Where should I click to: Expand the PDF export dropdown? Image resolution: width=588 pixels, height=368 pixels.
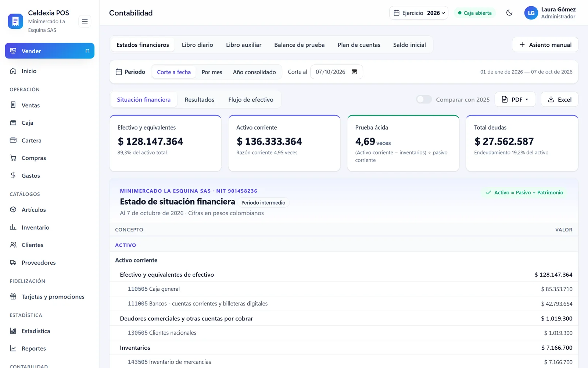pyautogui.click(x=515, y=99)
